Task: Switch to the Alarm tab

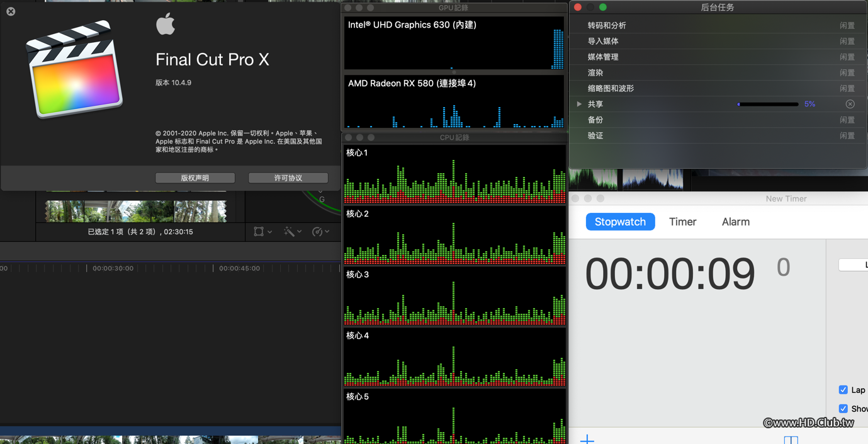Action: point(735,222)
